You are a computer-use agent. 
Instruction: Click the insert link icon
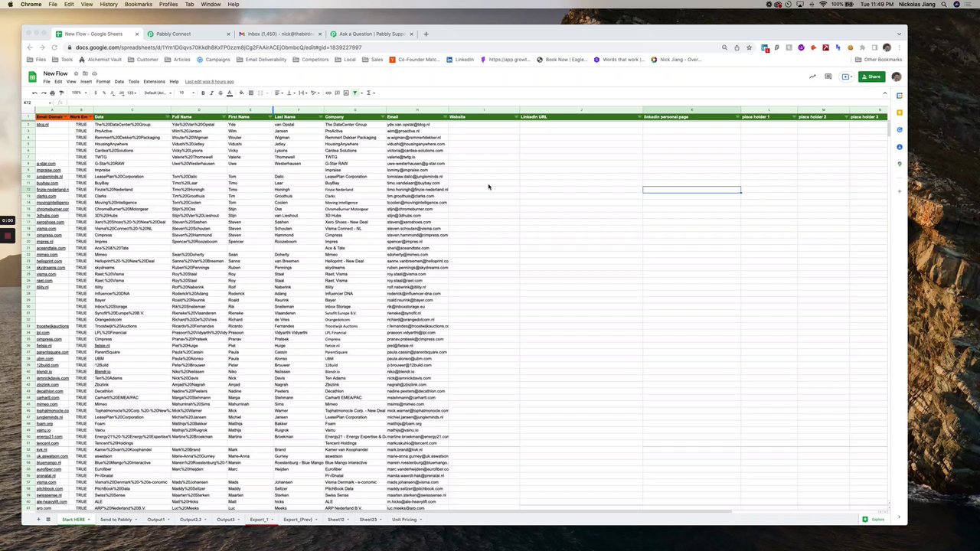(328, 93)
